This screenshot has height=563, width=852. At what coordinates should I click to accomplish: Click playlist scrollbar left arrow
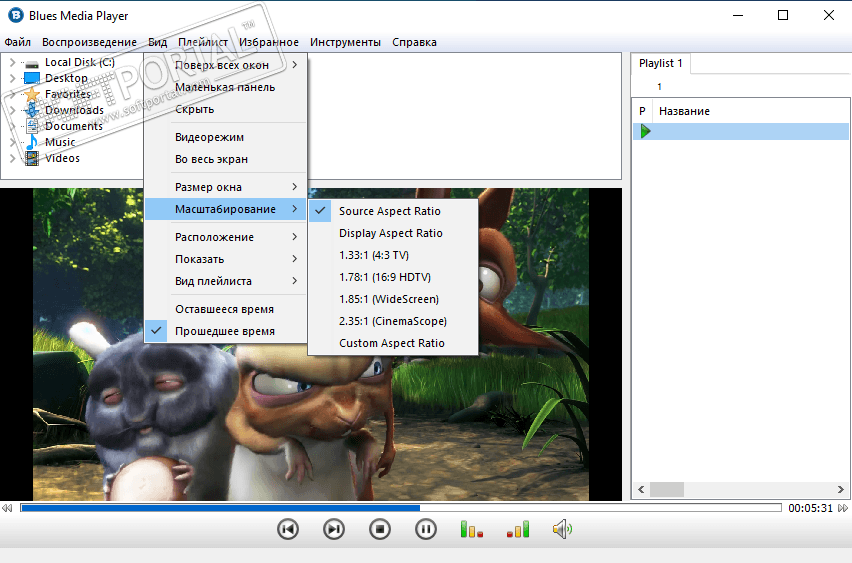[x=641, y=489]
